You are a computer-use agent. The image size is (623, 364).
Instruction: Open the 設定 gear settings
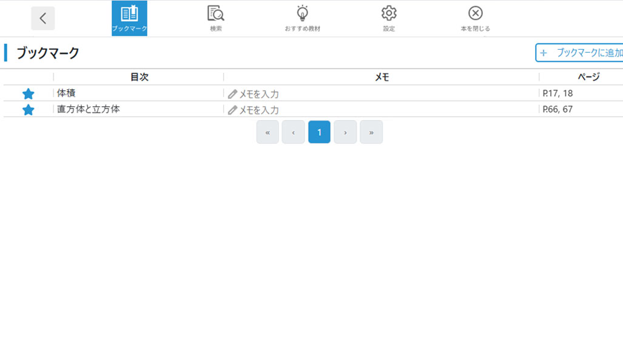(389, 18)
